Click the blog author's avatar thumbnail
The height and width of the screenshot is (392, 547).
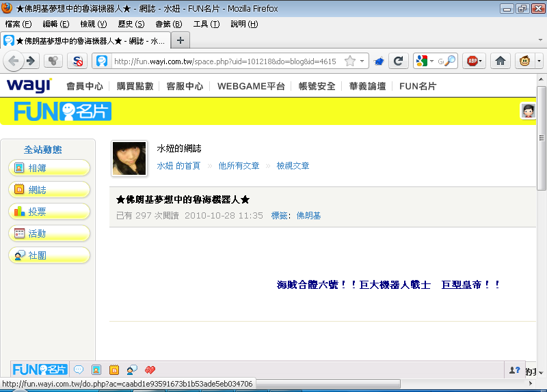pos(129,158)
